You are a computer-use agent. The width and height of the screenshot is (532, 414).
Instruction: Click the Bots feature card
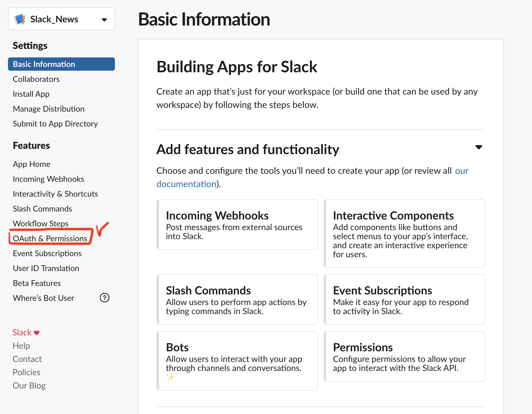[x=237, y=360]
